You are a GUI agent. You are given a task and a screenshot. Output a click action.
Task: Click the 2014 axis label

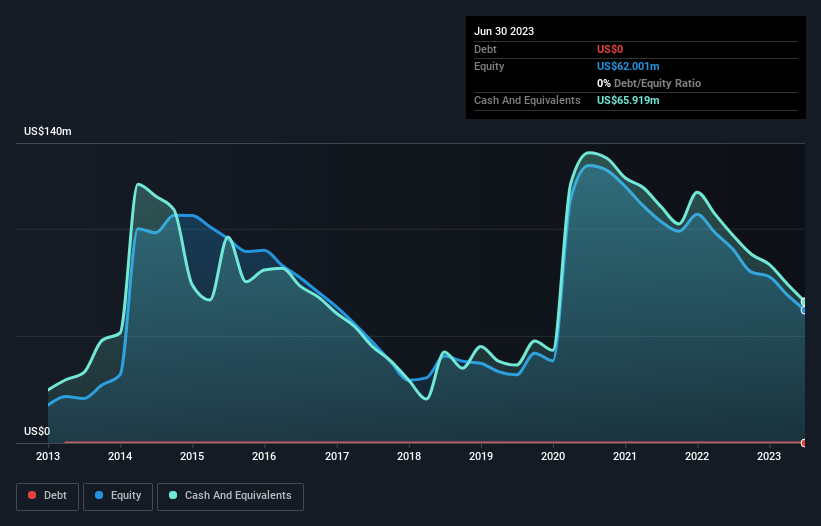[120, 456]
